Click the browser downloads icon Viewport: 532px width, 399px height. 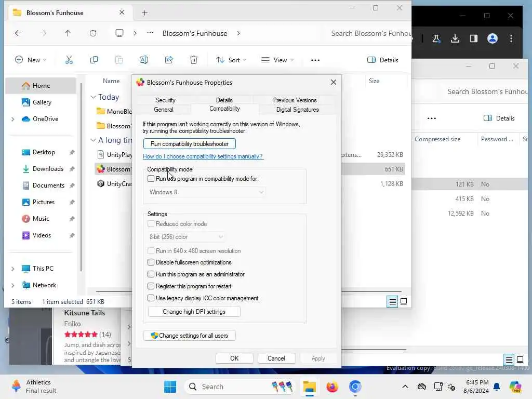[x=455, y=38]
